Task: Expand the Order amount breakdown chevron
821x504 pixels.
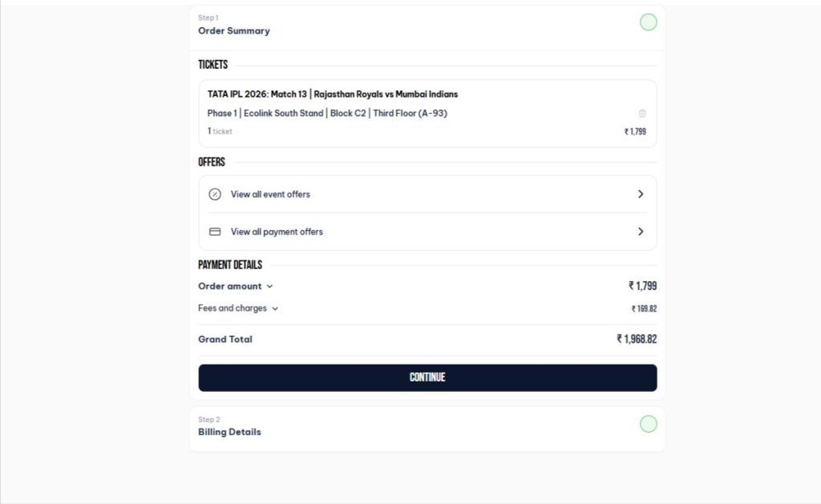Action: point(269,287)
